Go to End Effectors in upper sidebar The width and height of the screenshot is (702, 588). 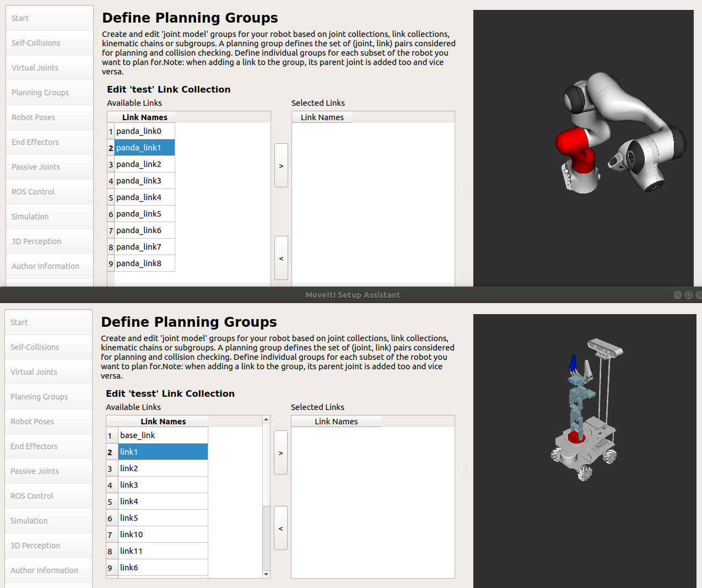click(x=50, y=142)
